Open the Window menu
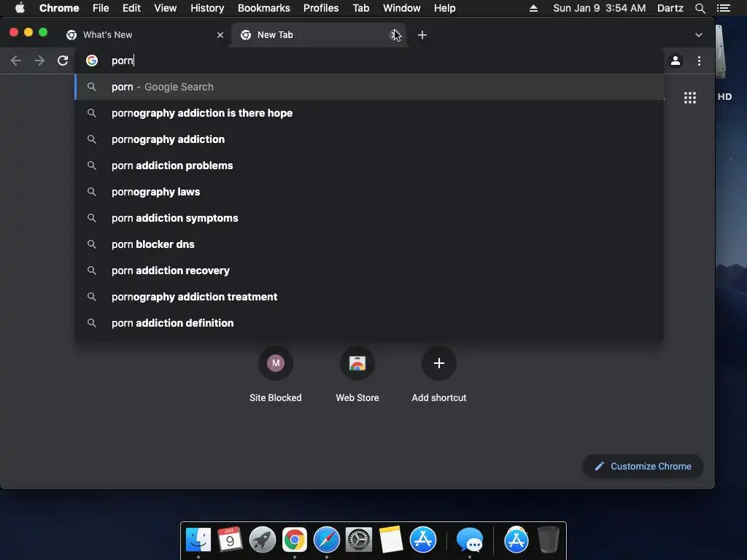The width and height of the screenshot is (747, 560). pos(402,8)
